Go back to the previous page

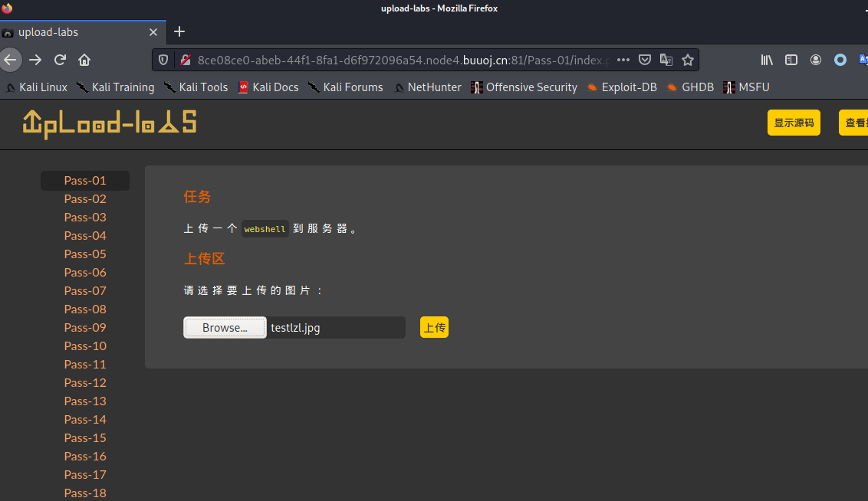10,60
